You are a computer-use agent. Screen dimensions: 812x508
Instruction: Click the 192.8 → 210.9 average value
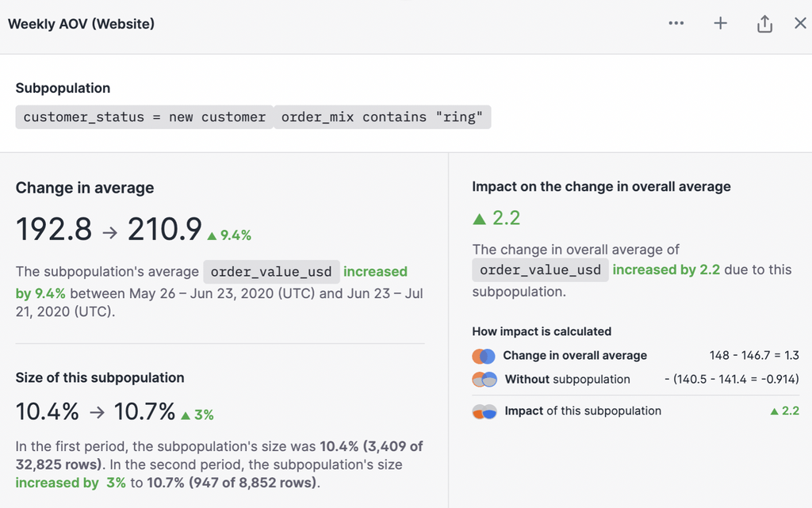coord(109,230)
